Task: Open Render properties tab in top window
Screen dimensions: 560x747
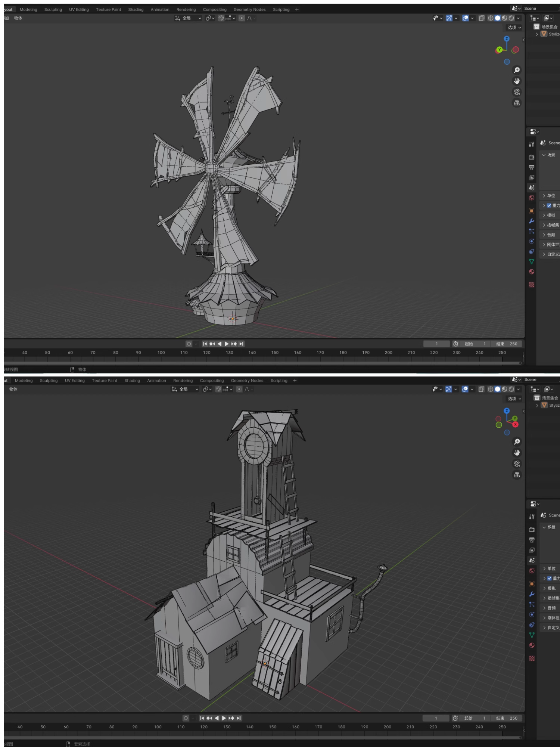Action: [532, 157]
